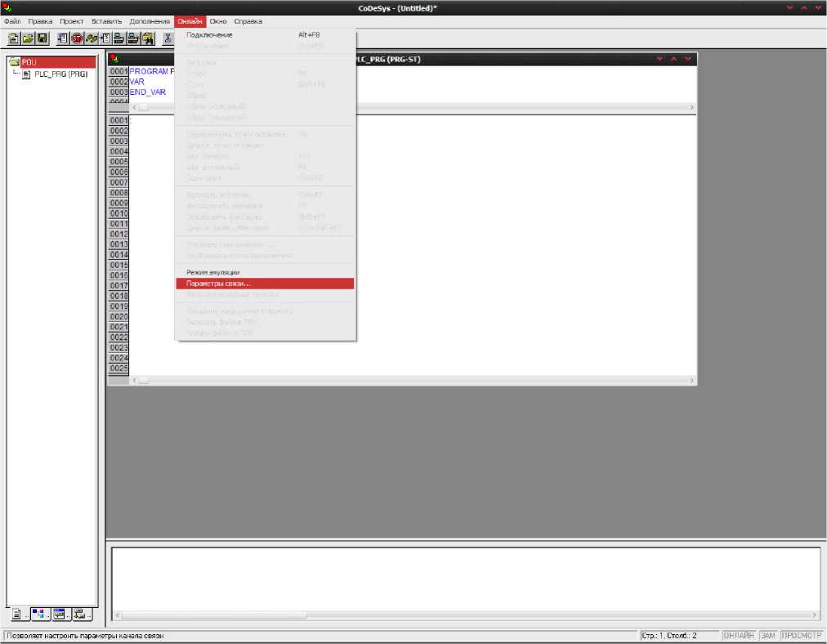This screenshot has width=827, height=644.
Task: Click right arrow of code pane scrollbar
Action: coord(691,380)
